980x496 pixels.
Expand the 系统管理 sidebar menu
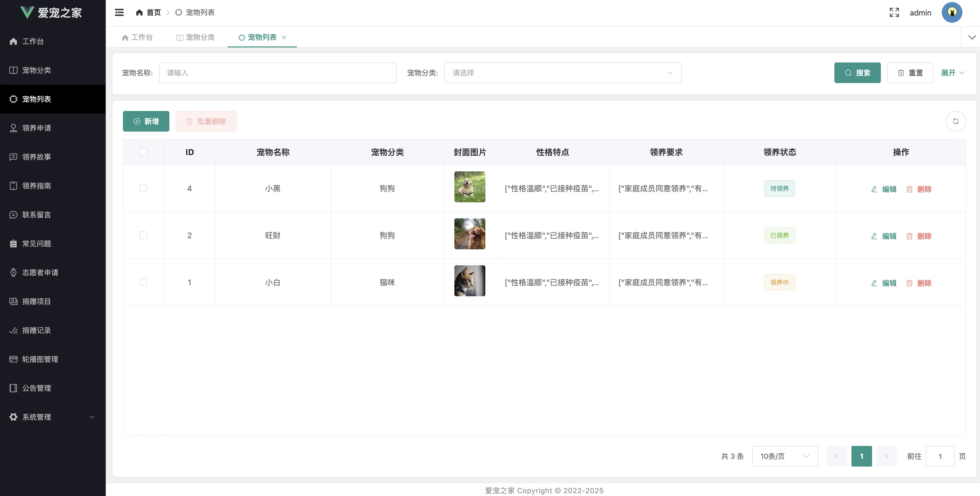tap(52, 417)
